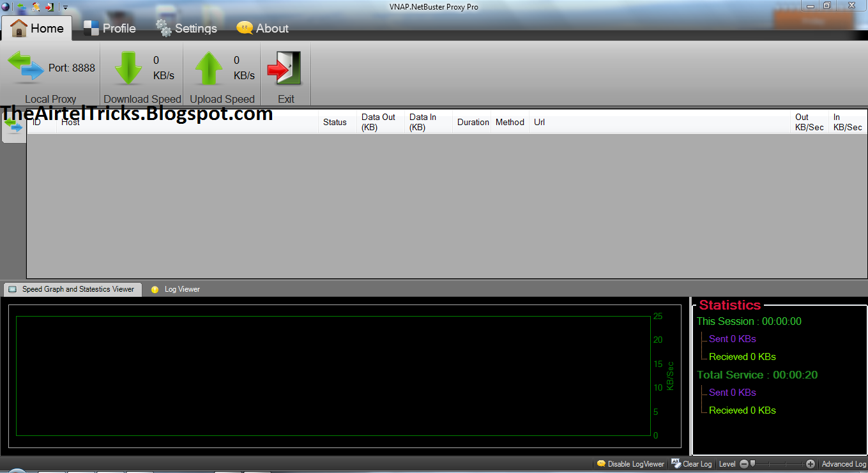The width and height of the screenshot is (868, 473).
Task: Click the Download Speed arrow icon
Action: [x=128, y=68]
